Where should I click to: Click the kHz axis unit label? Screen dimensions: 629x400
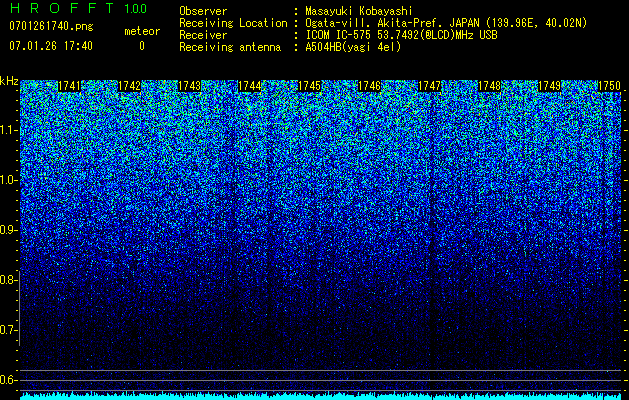[9, 81]
